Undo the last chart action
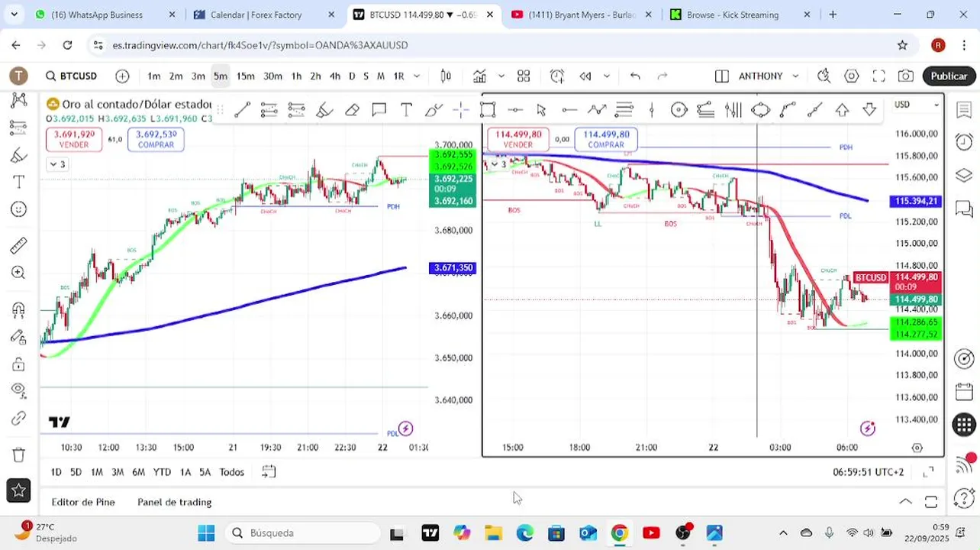The width and height of the screenshot is (980, 550). [x=635, y=76]
